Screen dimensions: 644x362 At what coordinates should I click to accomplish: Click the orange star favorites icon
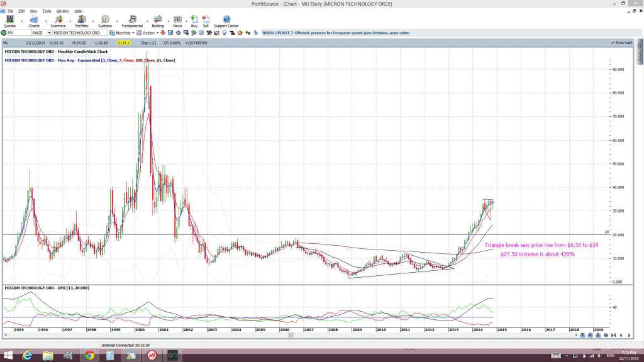tap(240, 33)
